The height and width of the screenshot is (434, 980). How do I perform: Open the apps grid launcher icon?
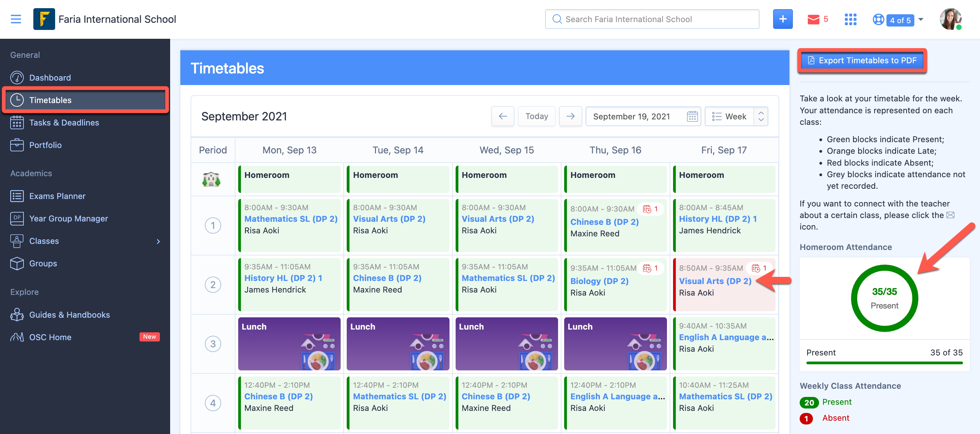tap(850, 19)
